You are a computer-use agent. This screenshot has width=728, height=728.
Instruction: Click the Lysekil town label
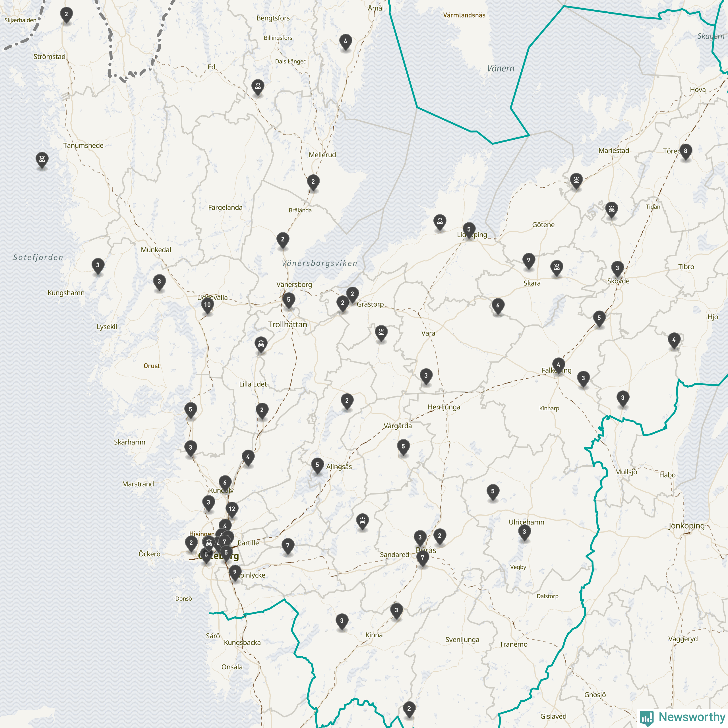point(107,327)
